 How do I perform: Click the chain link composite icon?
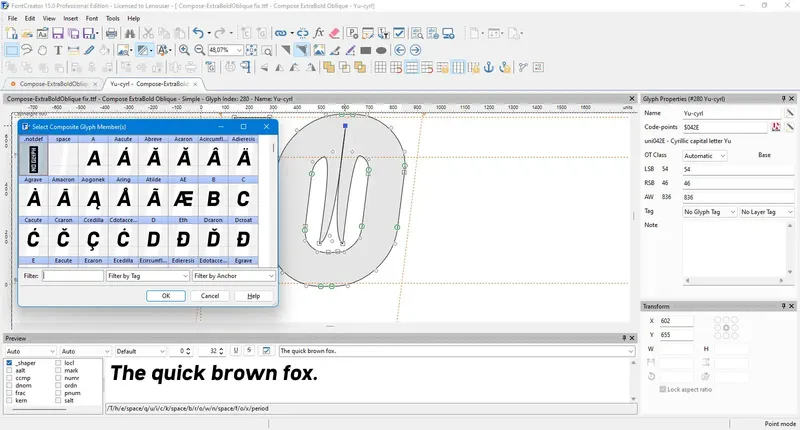[x=280, y=34]
